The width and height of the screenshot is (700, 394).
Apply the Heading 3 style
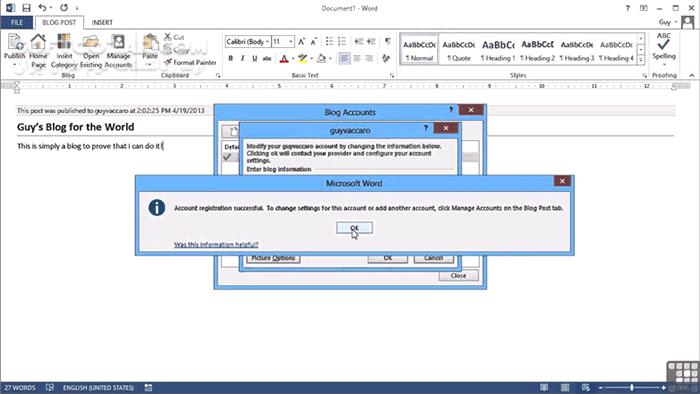(577, 50)
